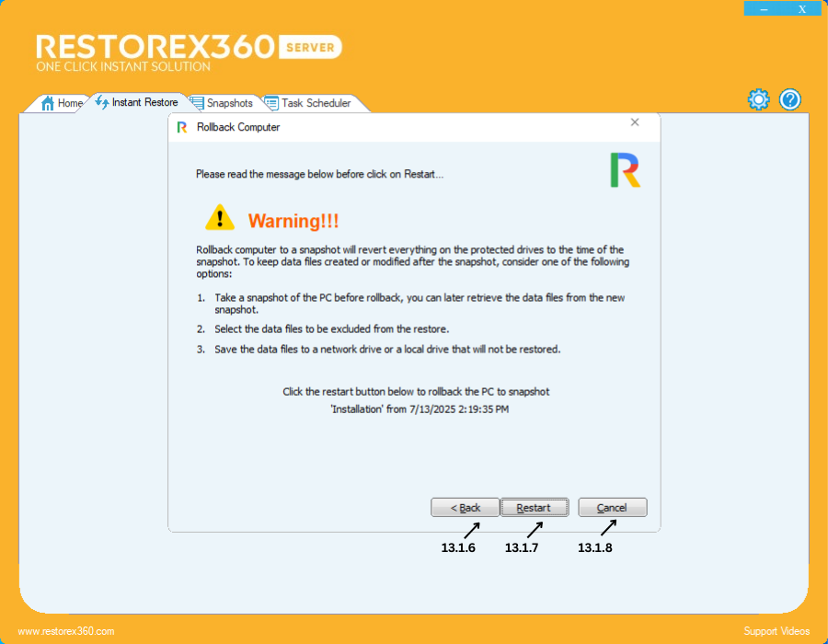
Task: Click the Task Scheduler tab icon
Action: pyautogui.click(x=271, y=103)
